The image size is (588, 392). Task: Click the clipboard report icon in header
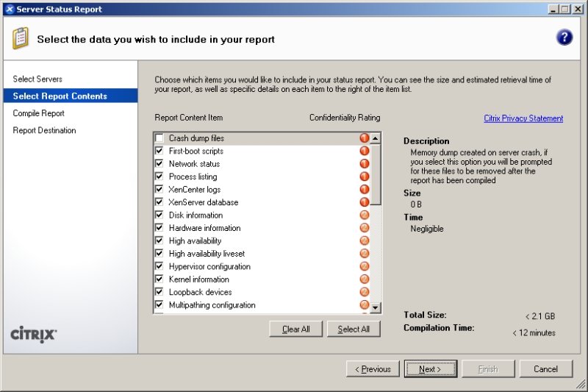click(x=21, y=38)
